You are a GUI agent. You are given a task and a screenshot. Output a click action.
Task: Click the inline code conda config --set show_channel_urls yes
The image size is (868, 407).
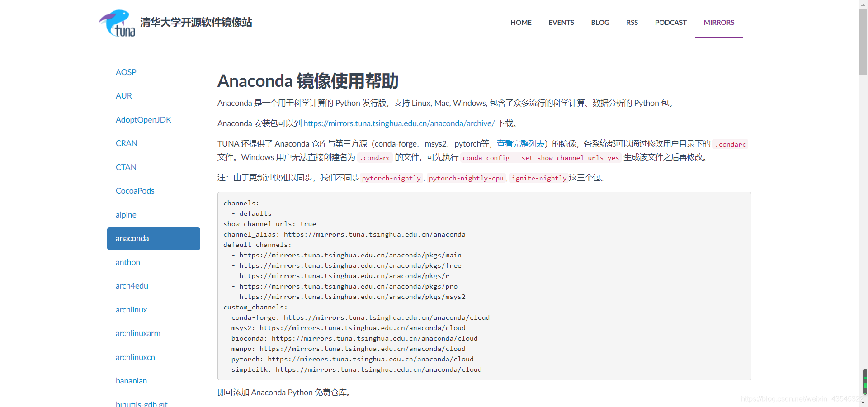[541, 158]
